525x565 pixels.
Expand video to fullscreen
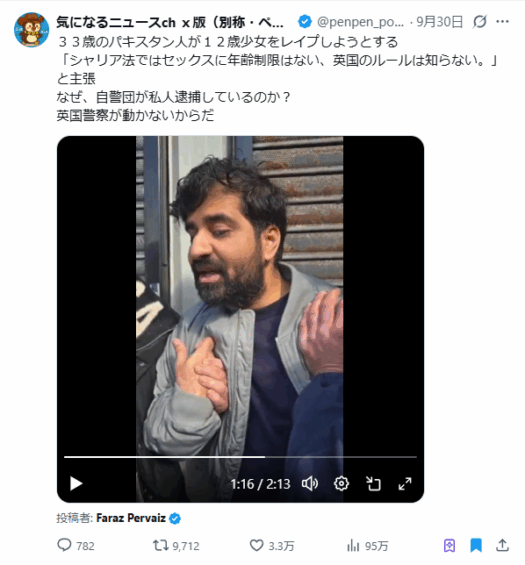[x=405, y=484]
